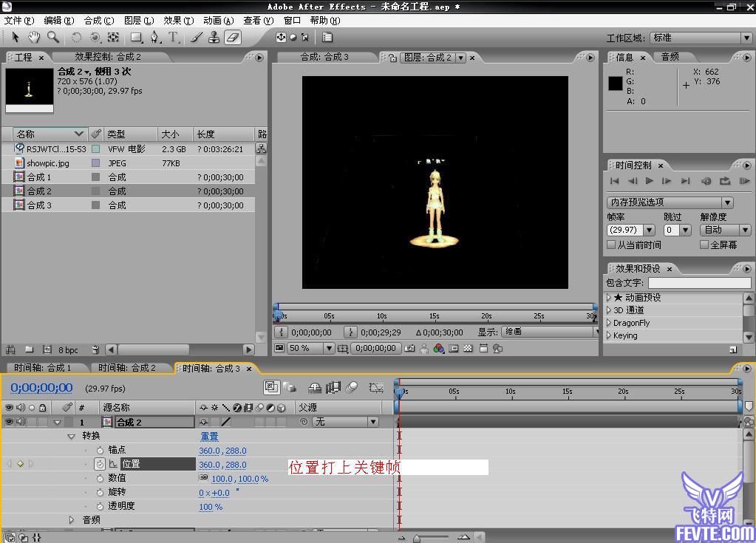Viewport: 756px width, 543px height.
Task: Click the find binoculars icon in Project panel
Action: point(10,349)
